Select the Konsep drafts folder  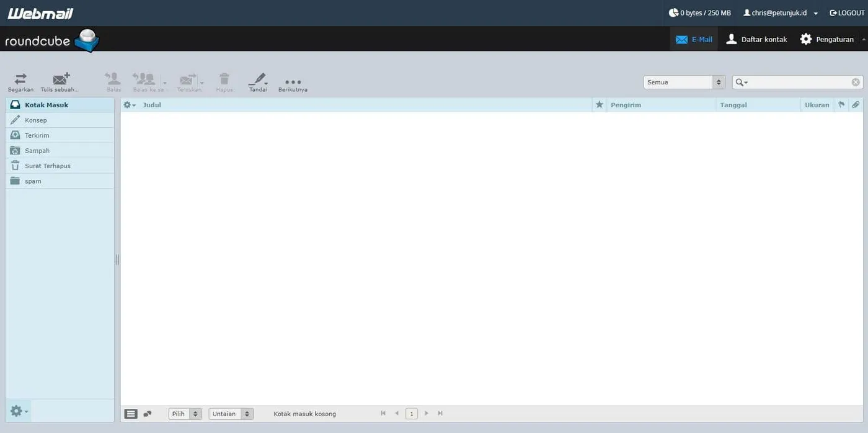[x=60, y=120]
